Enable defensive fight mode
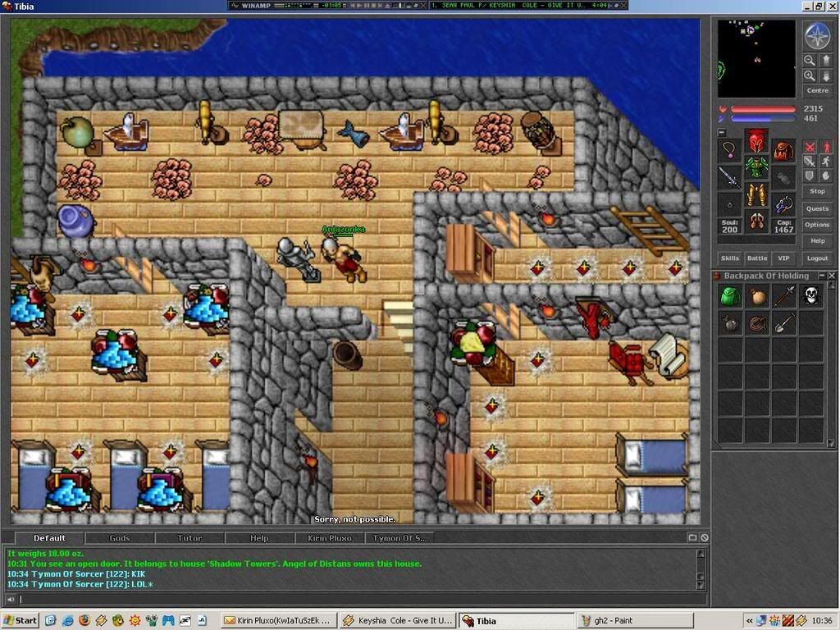 coord(810,176)
